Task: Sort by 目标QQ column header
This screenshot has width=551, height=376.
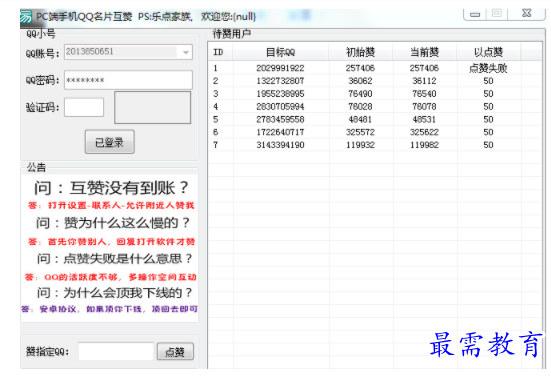Action: pos(280,52)
